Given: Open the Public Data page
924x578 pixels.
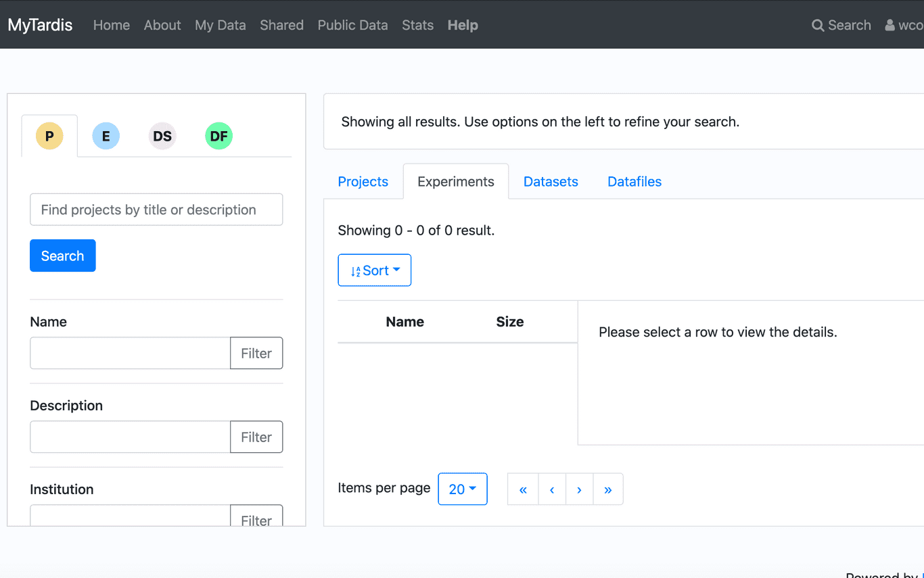Looking at the screenshot, I should 353,25.
